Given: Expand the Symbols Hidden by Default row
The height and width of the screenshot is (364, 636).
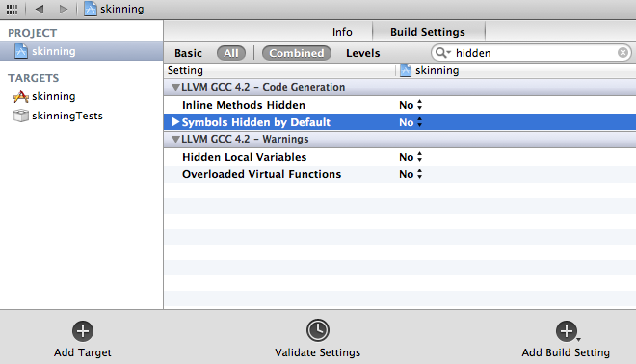Looking at the screenshot, I should pos(175,122).
